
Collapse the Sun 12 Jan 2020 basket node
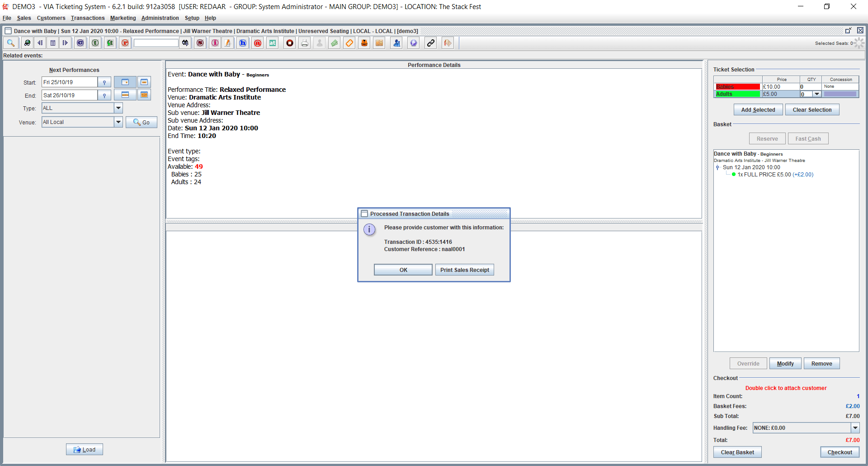pyautogui.click(x=717, y=167)
